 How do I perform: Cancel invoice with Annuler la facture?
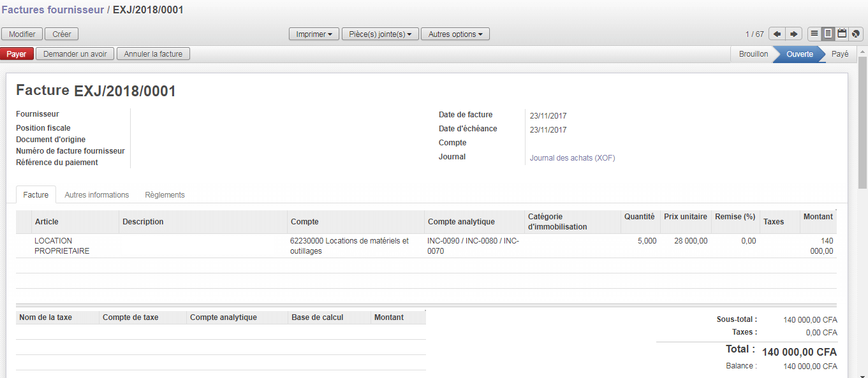153,54
